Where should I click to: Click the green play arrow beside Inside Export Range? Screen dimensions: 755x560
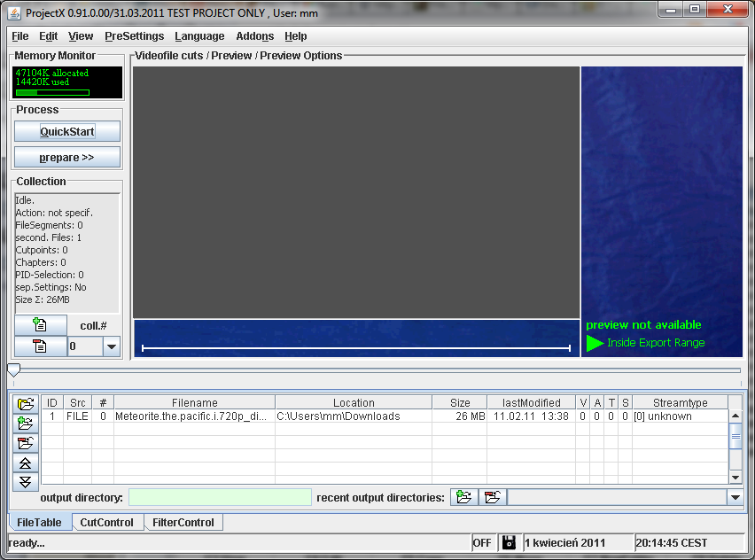point(595,343)
